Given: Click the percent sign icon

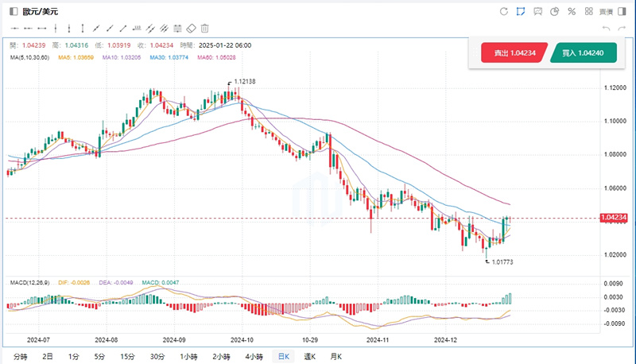Looking at the screenshot, I should tap(571, 12).
